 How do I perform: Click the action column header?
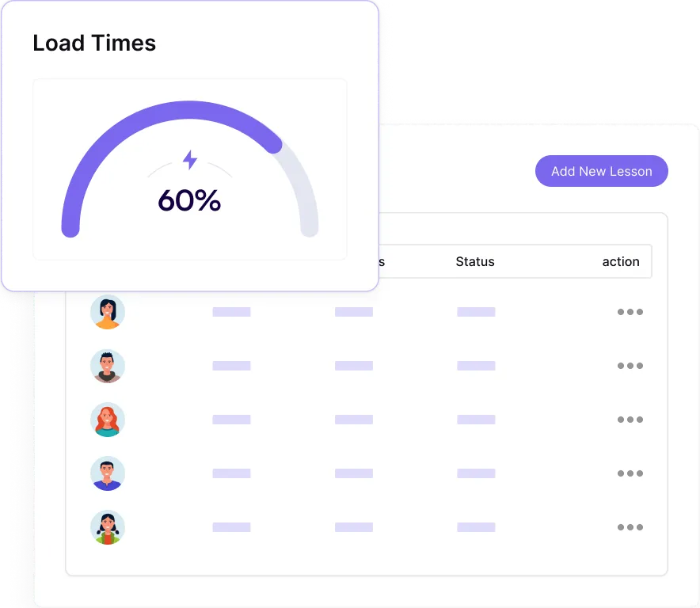pos(620,261)
